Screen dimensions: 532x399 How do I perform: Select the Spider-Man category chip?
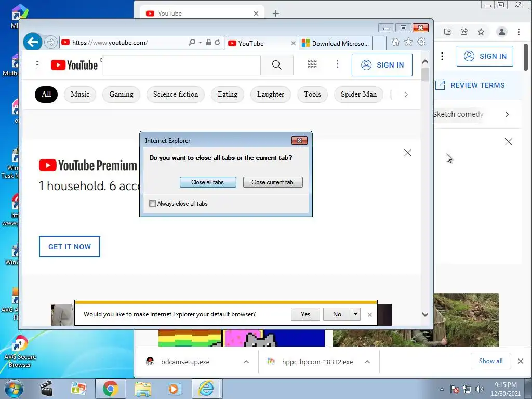(x=358, y=95)
